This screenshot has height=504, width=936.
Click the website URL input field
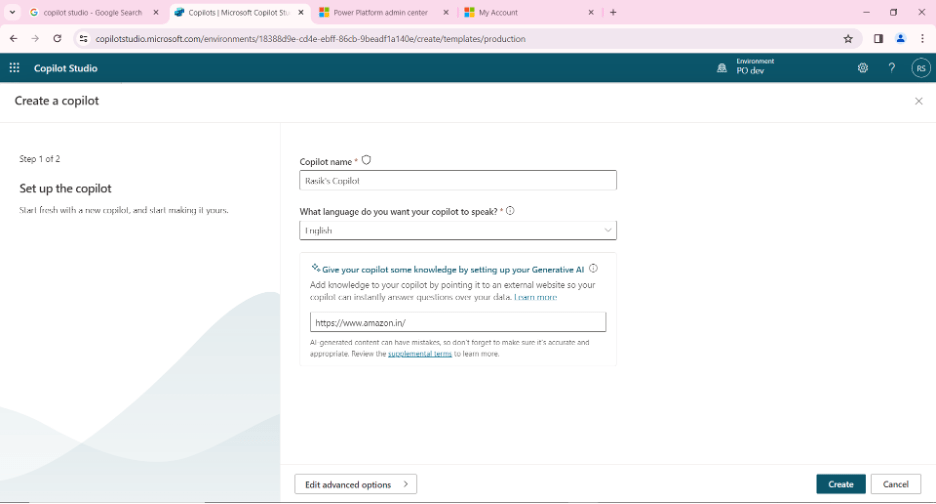coord(458,323)
